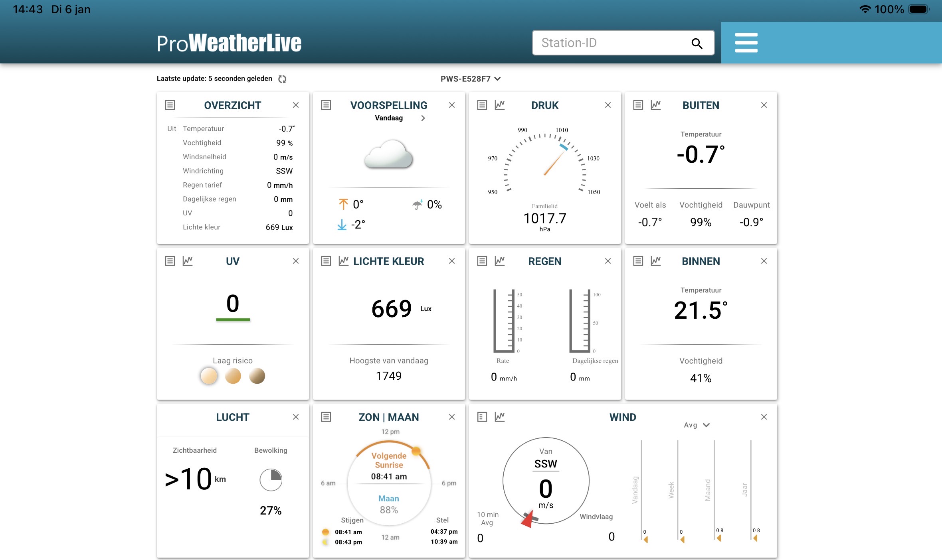Screen dimensions: 942x560
Task: Click the Wi-Fi status icon
Action: (865, 9)
